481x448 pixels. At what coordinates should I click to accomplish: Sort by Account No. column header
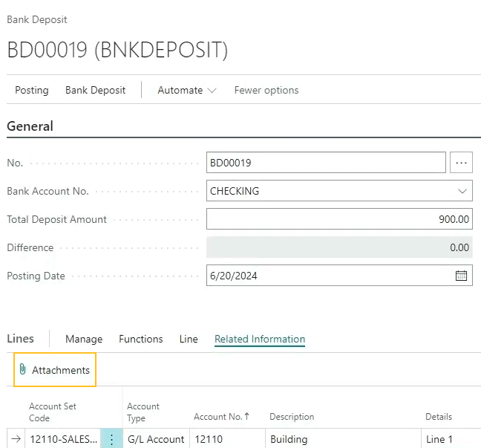pyautogui.click(x=221, y=417)
